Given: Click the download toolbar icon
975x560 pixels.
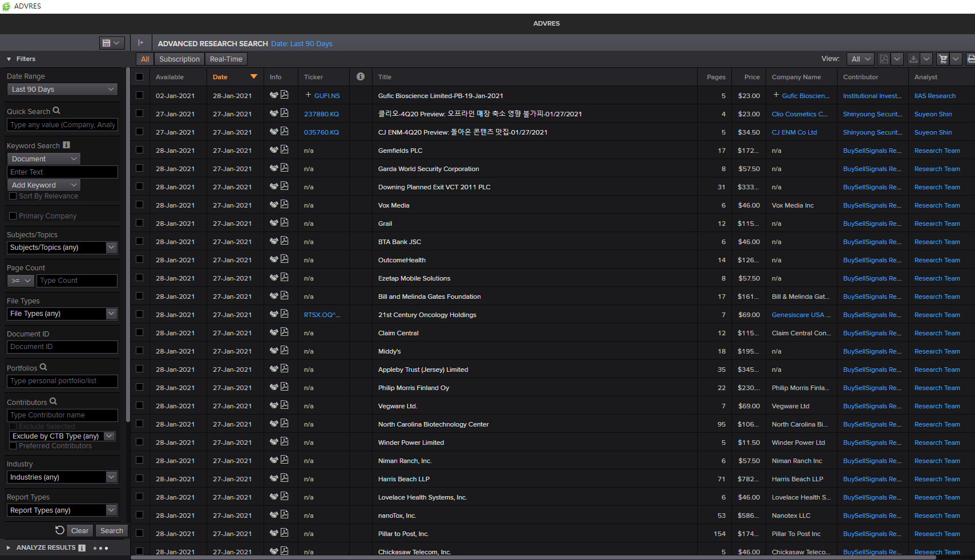Looking at the screenshot, I should click(913, 59).
